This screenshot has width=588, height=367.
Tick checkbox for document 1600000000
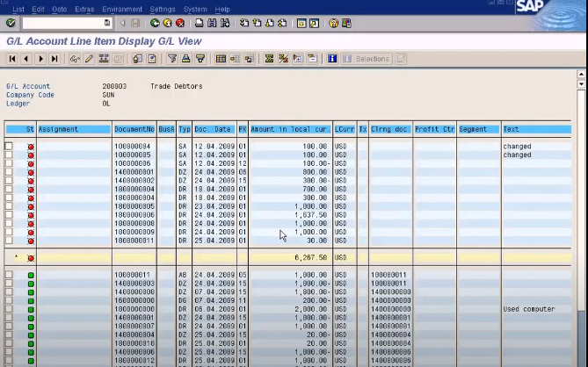[x=9, y=300]
